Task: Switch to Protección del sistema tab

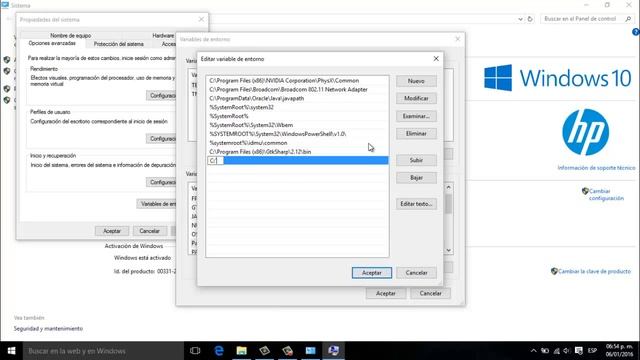Action: (118, 44)
